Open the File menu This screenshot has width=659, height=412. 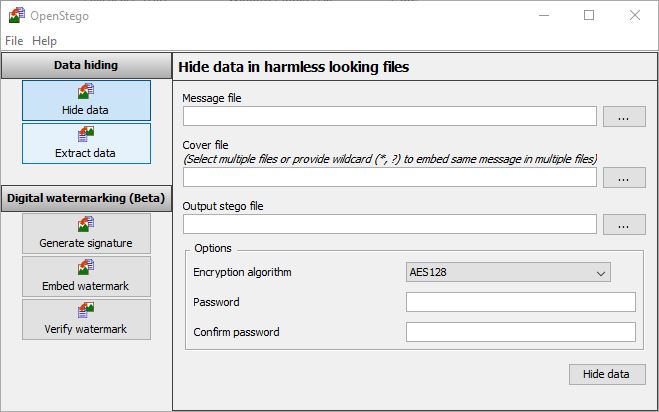click(x=14, y=41)
